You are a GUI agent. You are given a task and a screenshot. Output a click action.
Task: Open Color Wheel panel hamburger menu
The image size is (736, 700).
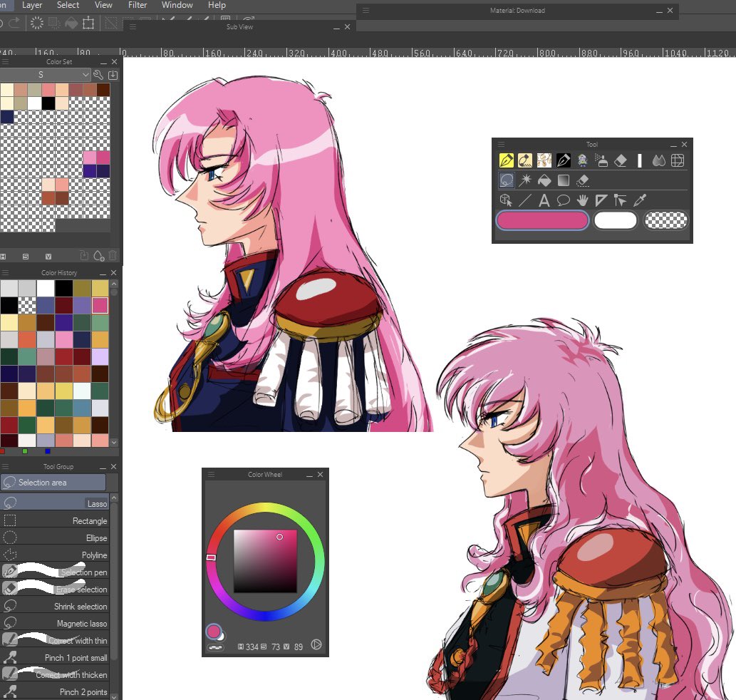[x=211, y=474]
